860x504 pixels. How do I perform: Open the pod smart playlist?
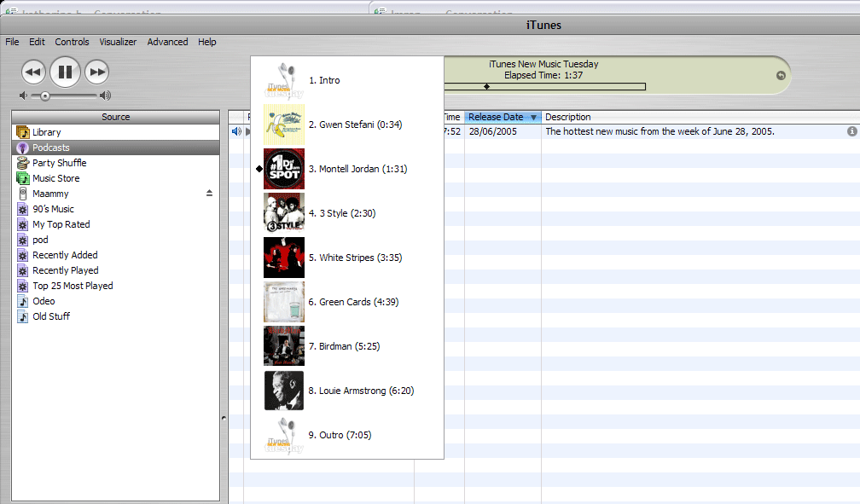pos(116,240)
